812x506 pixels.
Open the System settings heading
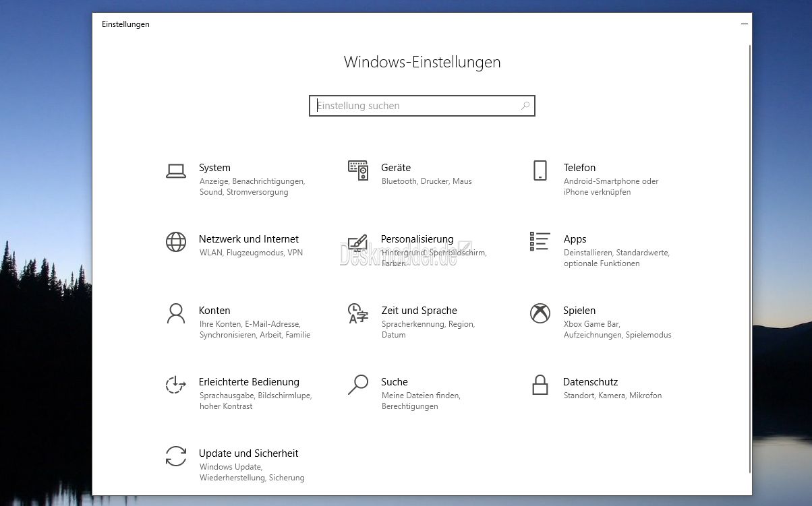coord(214,168)
